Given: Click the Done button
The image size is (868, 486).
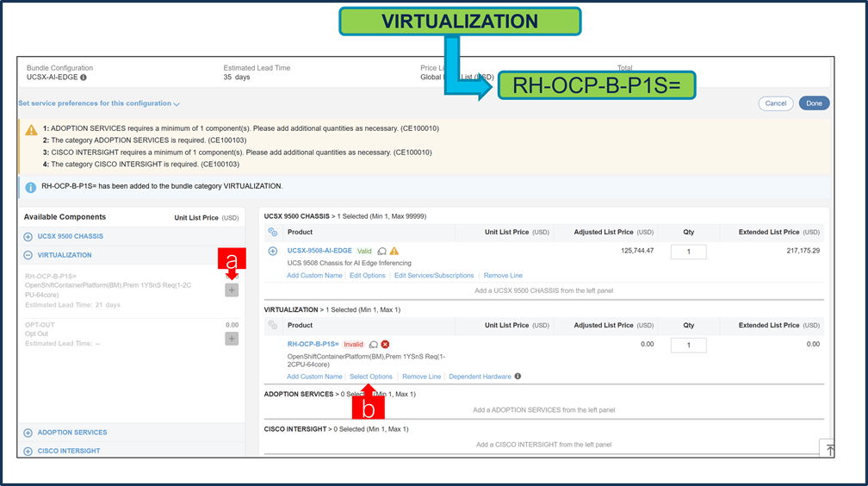Looking at the screenshot, I should (814, 103).
